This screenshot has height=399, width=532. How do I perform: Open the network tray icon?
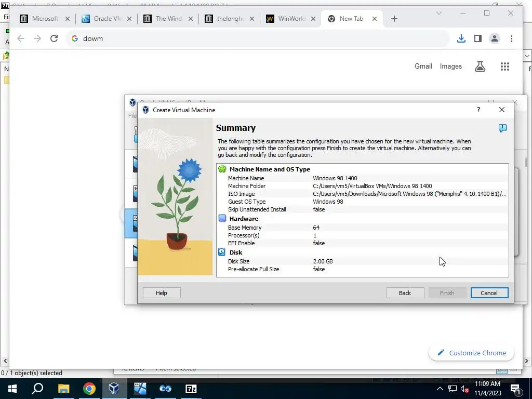pos(453,389)
